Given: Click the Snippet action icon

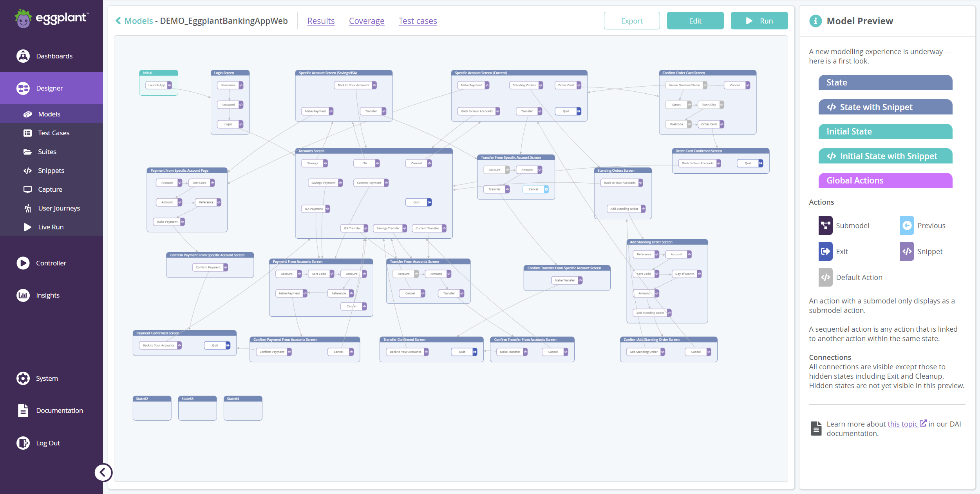Looking at the screenshot, I should 907,251.
